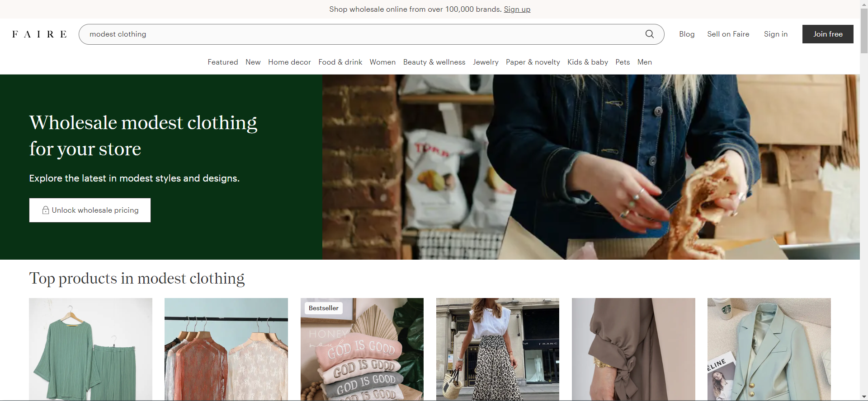
Task: Open the Men category menu
Action: (645, 62)
